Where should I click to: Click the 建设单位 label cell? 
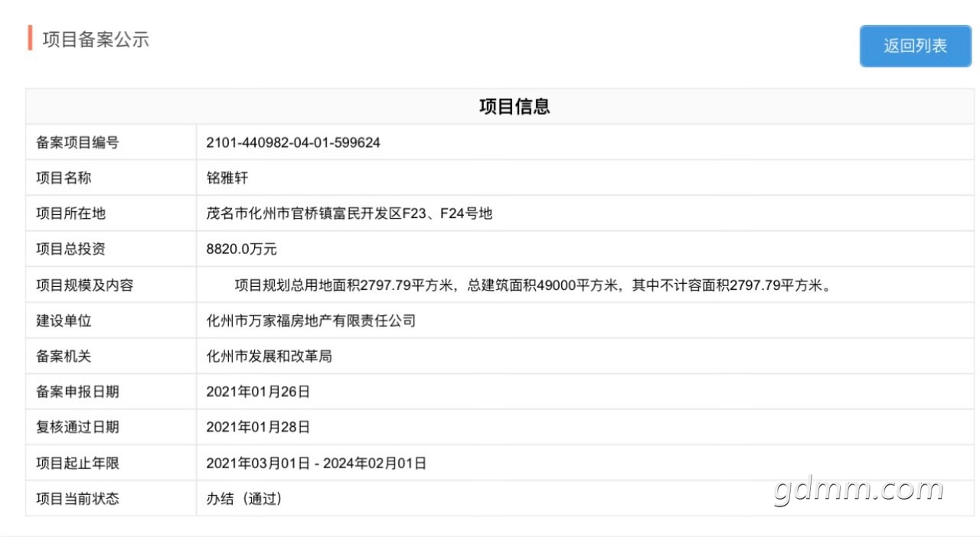[64, 321]
